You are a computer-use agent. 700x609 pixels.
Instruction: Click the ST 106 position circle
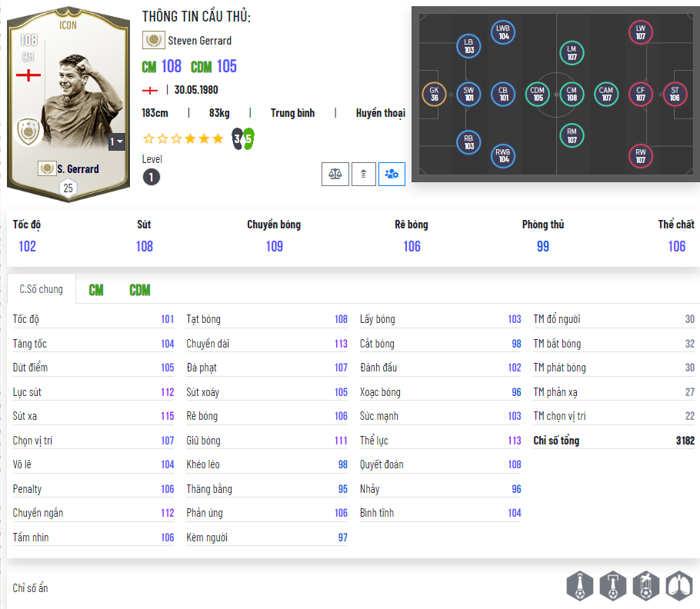tap(675, 94)
